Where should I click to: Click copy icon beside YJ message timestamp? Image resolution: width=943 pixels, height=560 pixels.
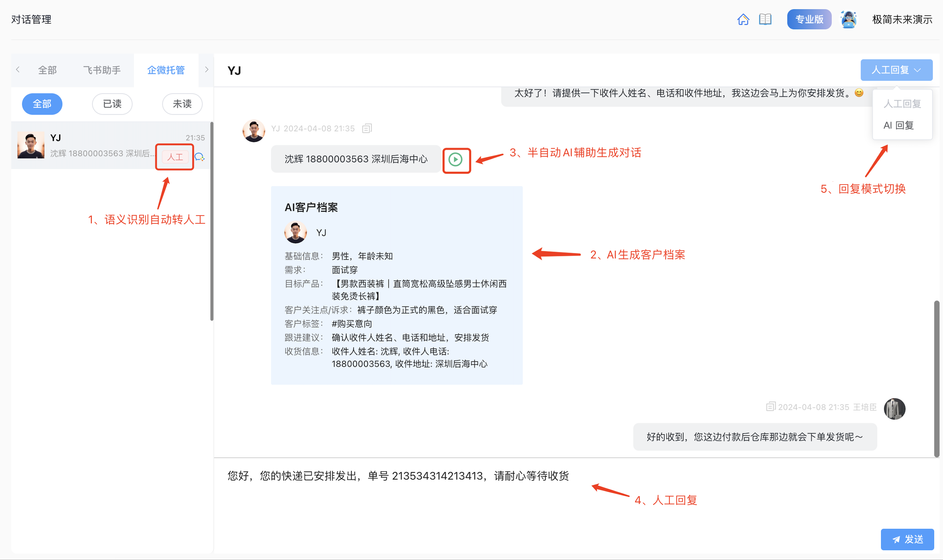tap(367, 129)
